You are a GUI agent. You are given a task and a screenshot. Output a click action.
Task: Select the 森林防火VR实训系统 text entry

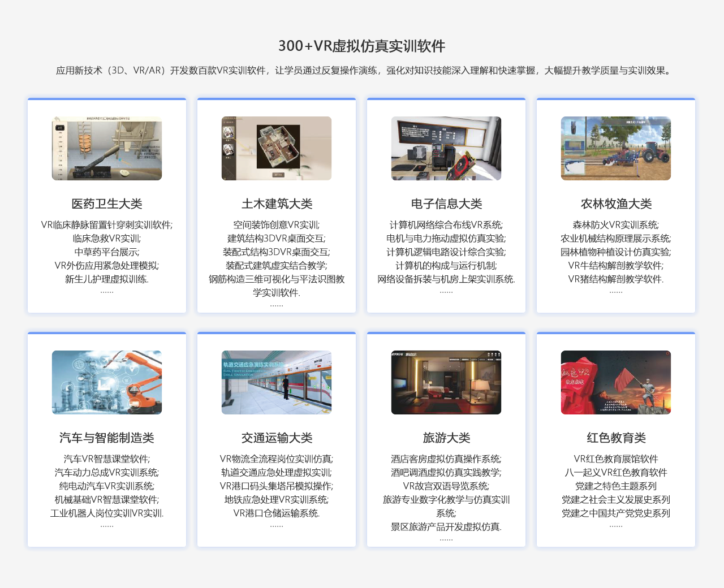(x=616, y=225)
